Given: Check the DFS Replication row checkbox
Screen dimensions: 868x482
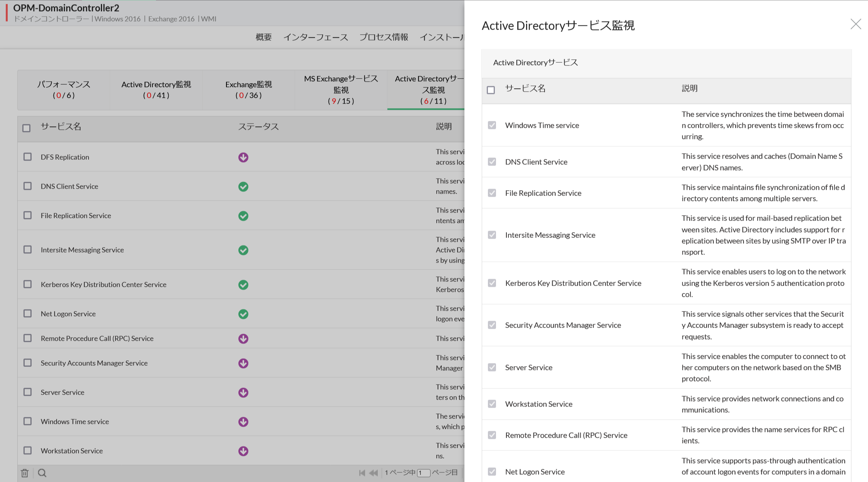Looking at the screenshot, I should coord(27,157).
